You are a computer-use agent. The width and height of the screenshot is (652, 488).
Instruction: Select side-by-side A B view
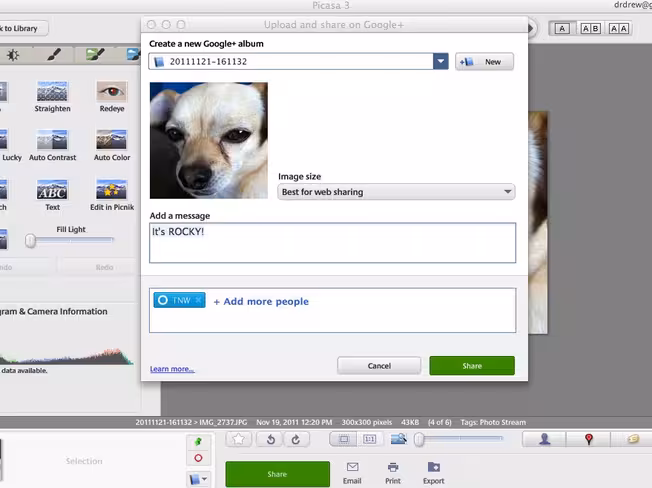click(590, 28)
